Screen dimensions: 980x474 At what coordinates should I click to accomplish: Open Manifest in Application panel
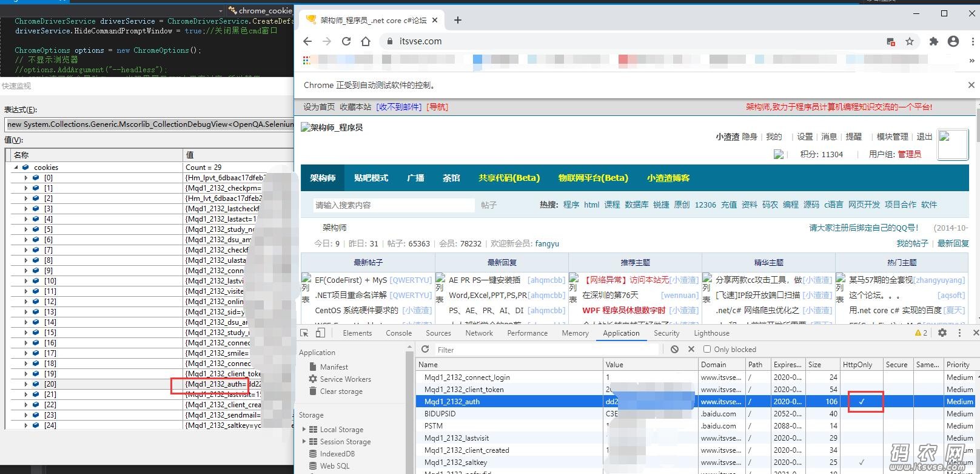click(334, 367)
